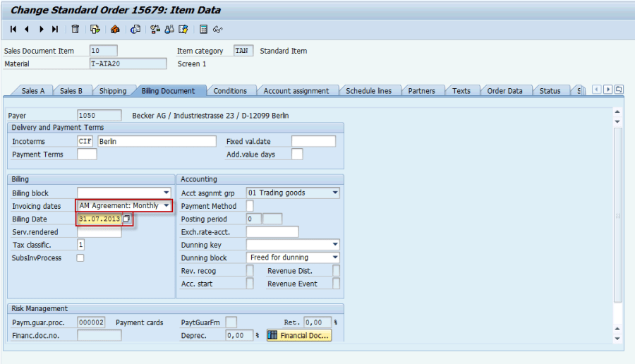Click the notepad with pencil icon
Image resolution: width=635 pixels, height=364 pixels.
183,29
